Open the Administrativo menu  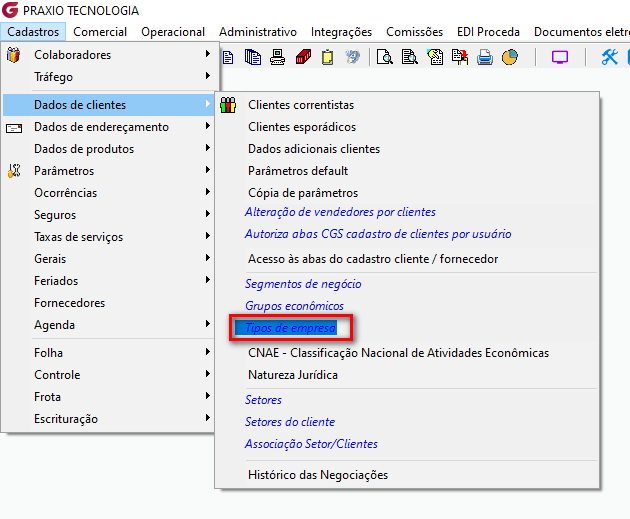click(x=258, y=32)
